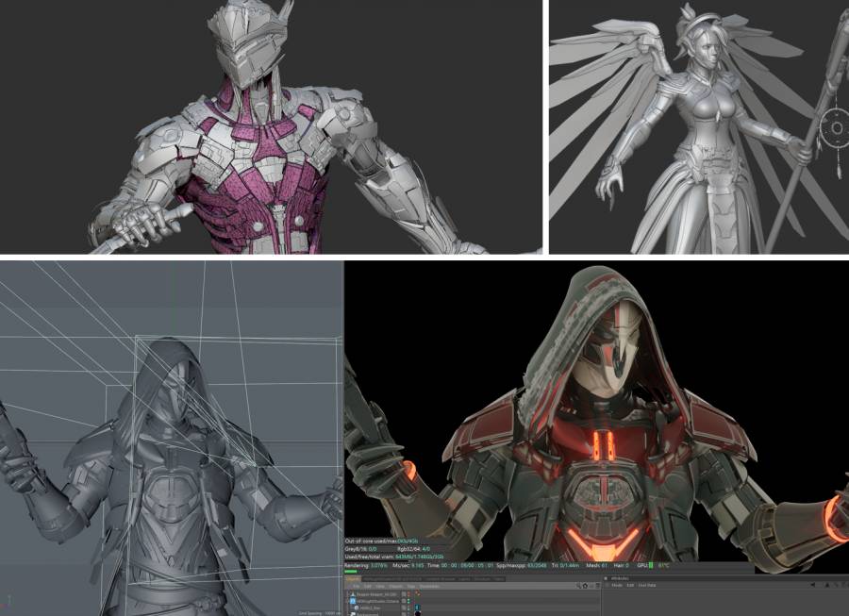Select the teal tag on the HDRI environment object
Viewport: 849px width, 616px height.
pyautogui.click(x=417, y=607)
